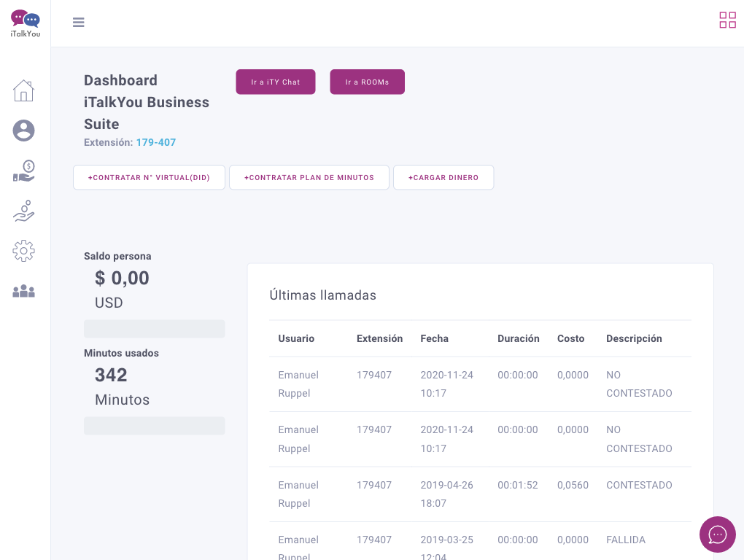Open the chat support bubble
This screenshot has width=744, height=560.
[718, 534]
